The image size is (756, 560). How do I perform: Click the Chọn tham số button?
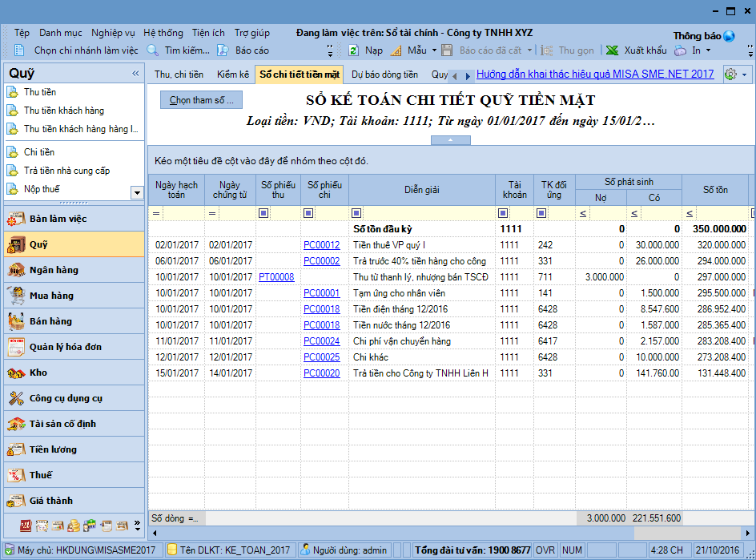coord(201,100)
